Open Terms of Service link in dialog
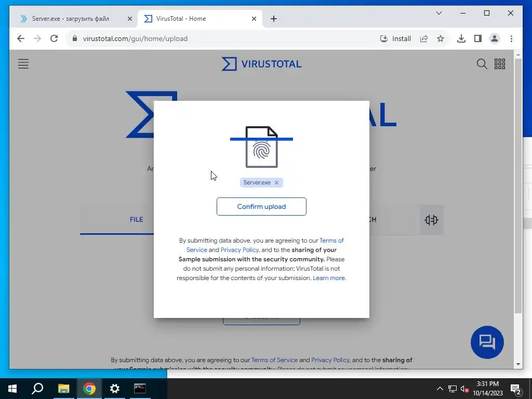The height and width of the screenshot is (399, 532). click(265, 245)
